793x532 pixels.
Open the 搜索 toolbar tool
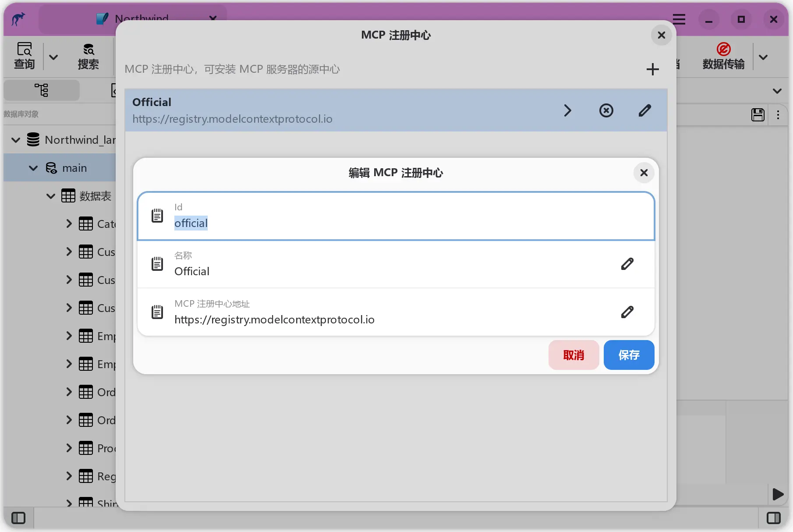pos(88,56)
